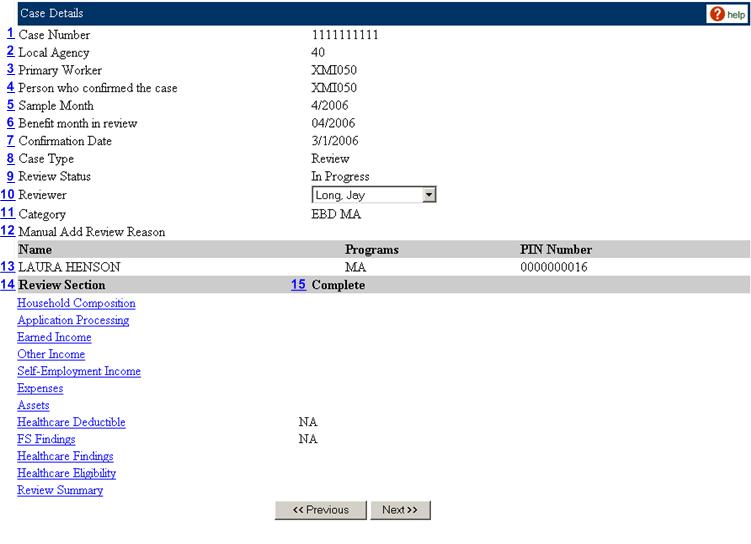Click reference number 15 beside Complete
The image size is (751, 544).
coord(298,285)
